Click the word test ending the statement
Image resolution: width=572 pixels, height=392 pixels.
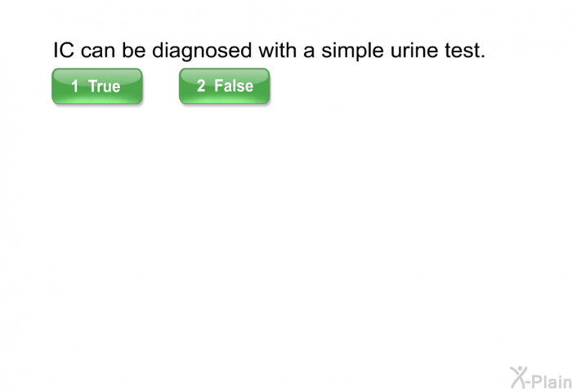tap(465, 51)
